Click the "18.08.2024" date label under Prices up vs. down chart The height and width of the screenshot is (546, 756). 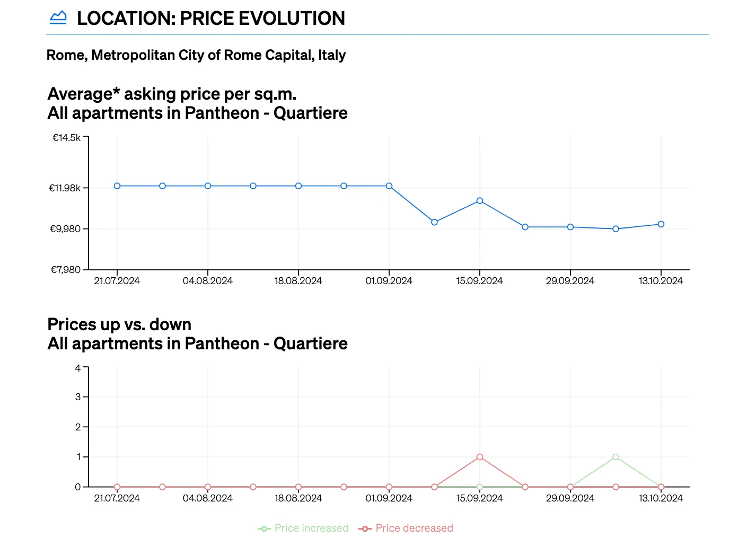pos(298,498)
